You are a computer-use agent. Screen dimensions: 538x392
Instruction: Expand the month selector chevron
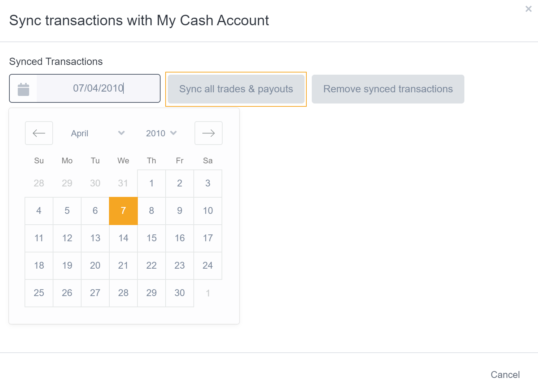coord(121,133)
